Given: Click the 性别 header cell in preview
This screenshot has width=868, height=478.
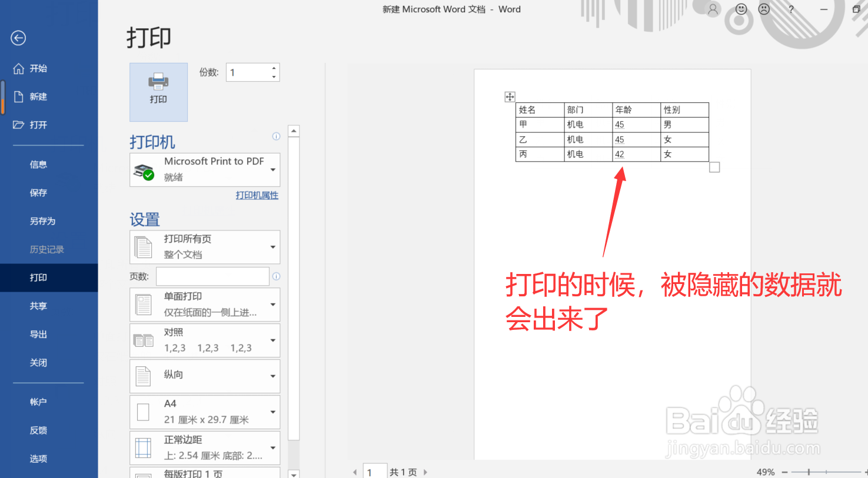Looking at the screenshot, I should pyautogui.click(x=684, y=110).
